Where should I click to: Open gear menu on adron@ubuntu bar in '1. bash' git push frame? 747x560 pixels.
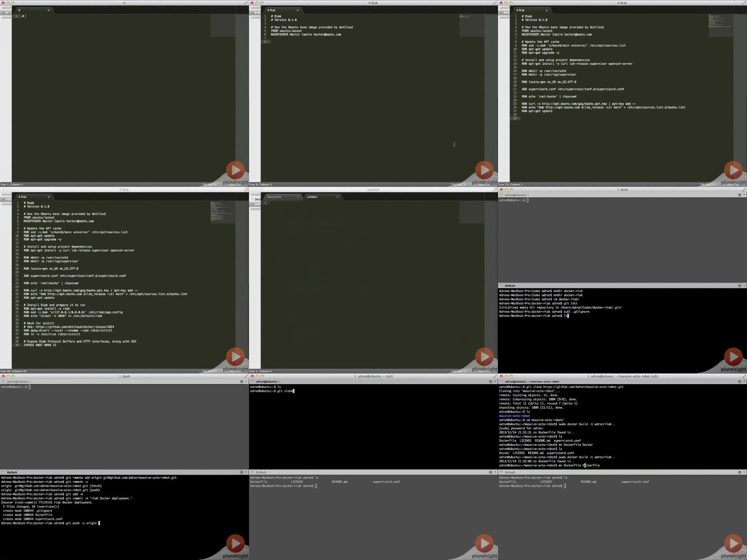tap(242, 382)
